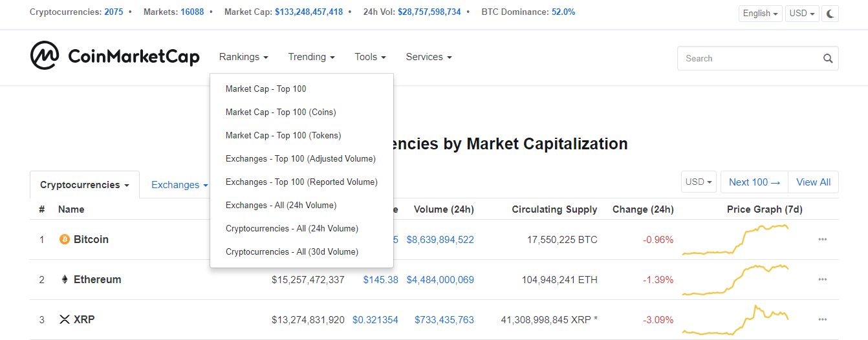The height and width of the screenshot is (340, 868).
Task: Open the USD dropdown beside Next 100
Action: [x=699, y=182]
